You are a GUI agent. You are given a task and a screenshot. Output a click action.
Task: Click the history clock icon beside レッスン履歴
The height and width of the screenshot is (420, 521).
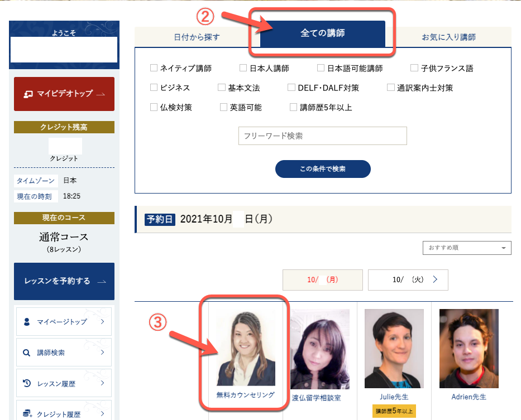26,383
